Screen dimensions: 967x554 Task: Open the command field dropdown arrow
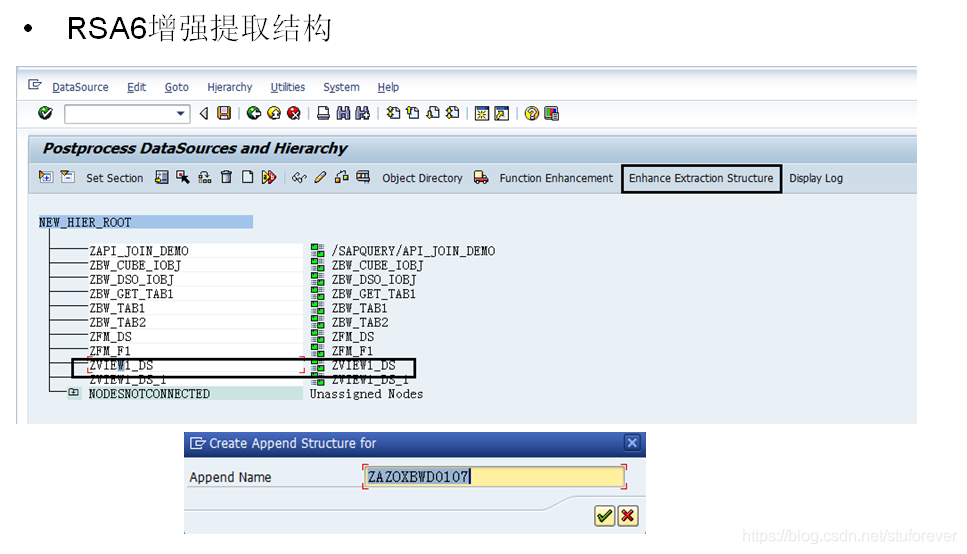[181, 114]
